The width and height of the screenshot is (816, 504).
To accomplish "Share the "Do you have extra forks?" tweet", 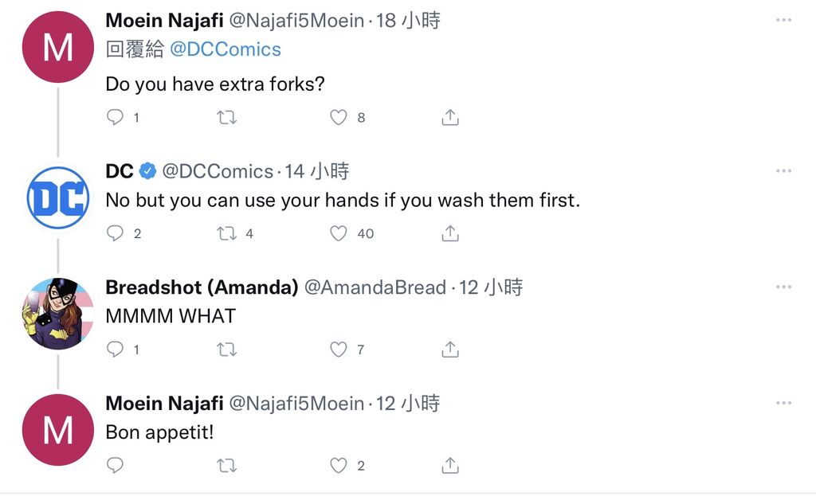I will (450, 118).
